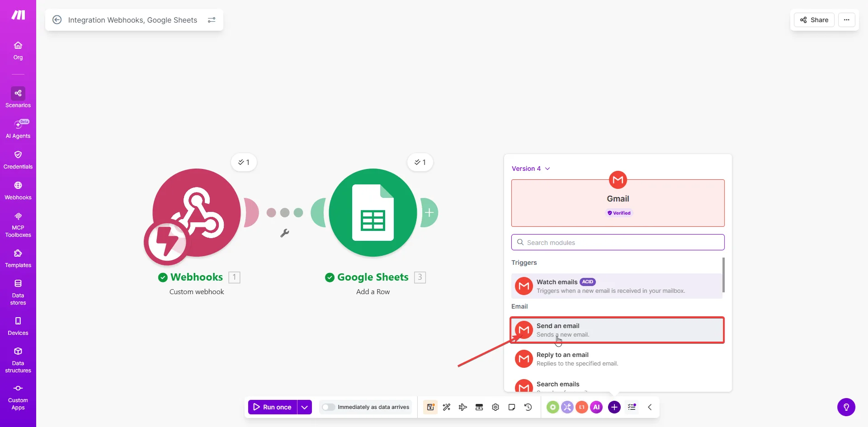This screenshot has height=427, width=868.
Task: Open Scenarios in the sidebar
Action: click(x=18, y=97)
